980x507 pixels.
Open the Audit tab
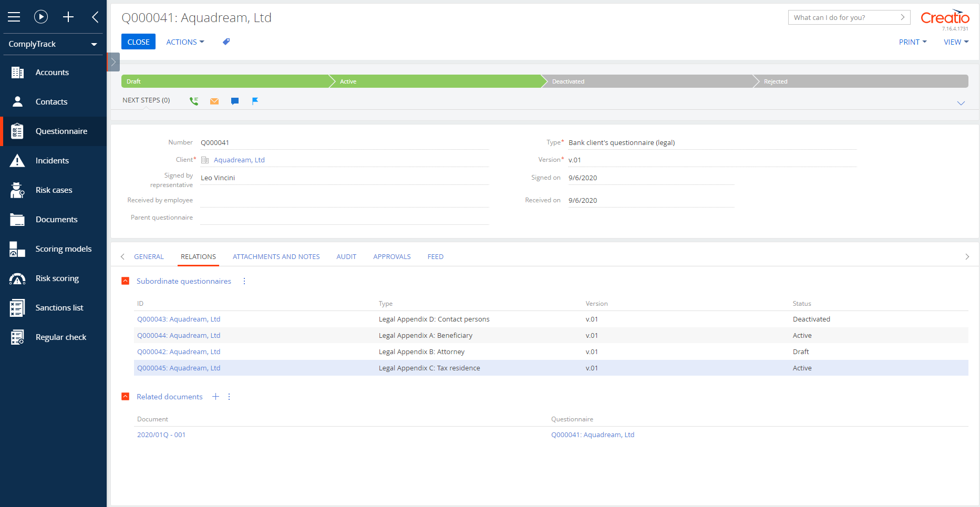click(x=346, y=256)
